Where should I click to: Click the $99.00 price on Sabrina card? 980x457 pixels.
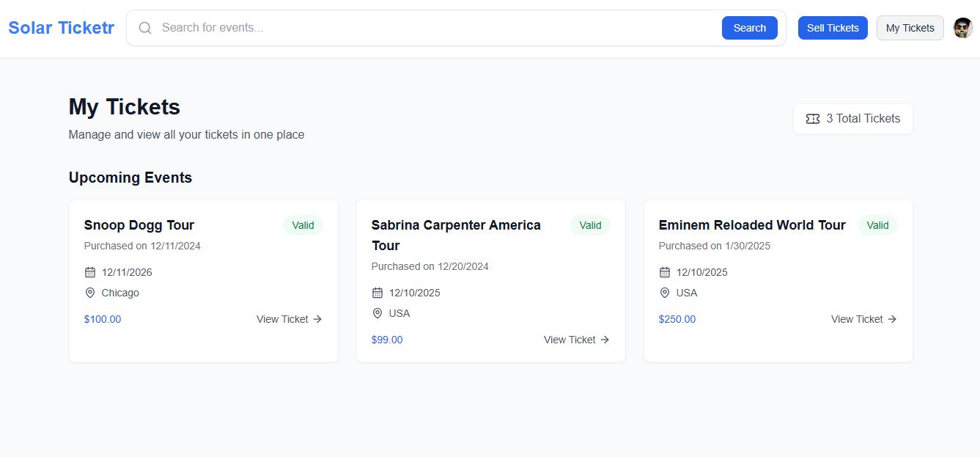[387, 340]
